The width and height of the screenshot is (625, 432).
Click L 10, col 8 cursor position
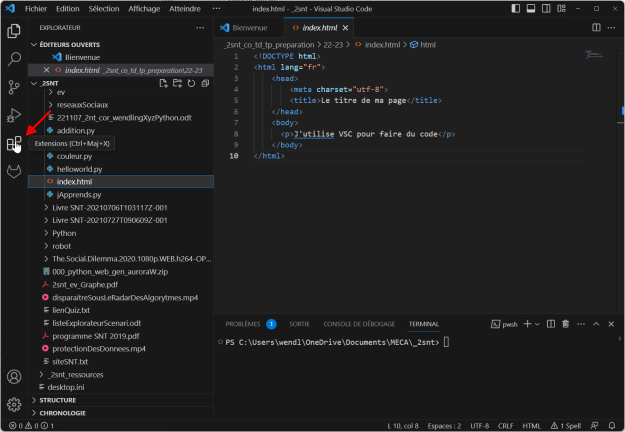coord(403,426)
